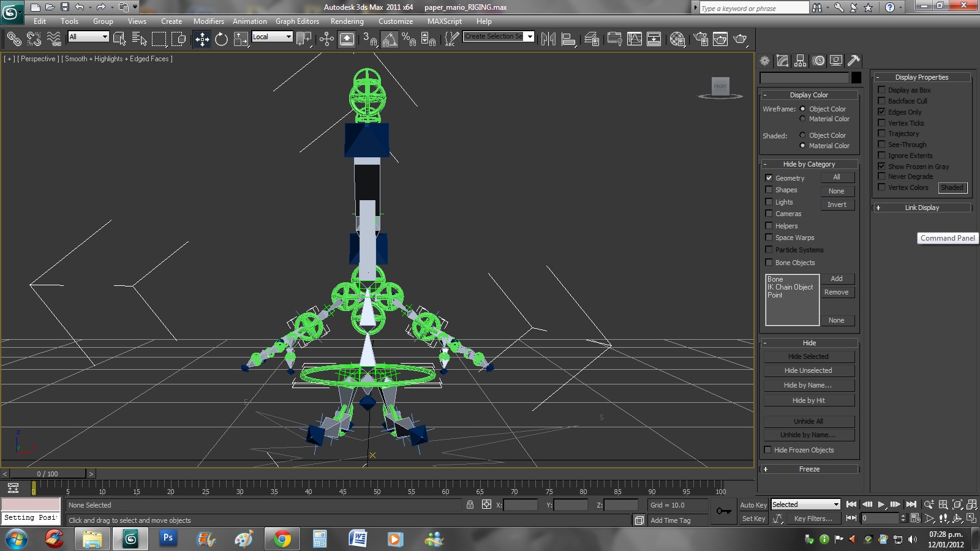The image size is (980, 551).
Task: Click the Unhide All button
Action: click(x=809, y=421)
